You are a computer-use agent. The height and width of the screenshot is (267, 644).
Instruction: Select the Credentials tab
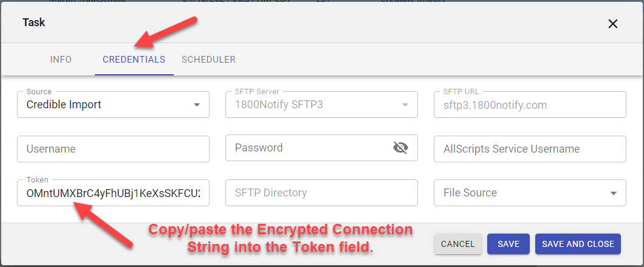(134, 60)
